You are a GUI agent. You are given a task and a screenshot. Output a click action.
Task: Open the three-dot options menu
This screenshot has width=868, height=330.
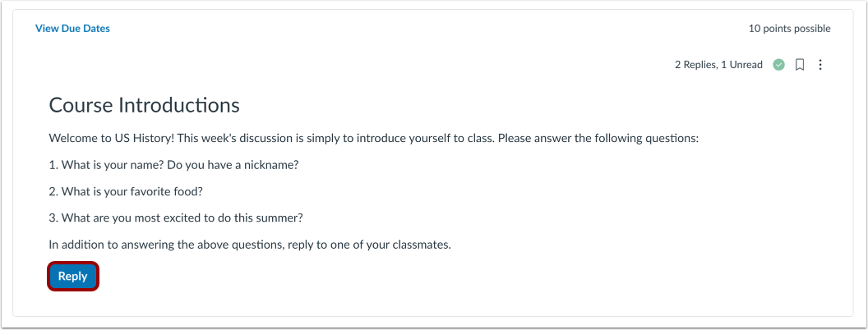(820, 65)
